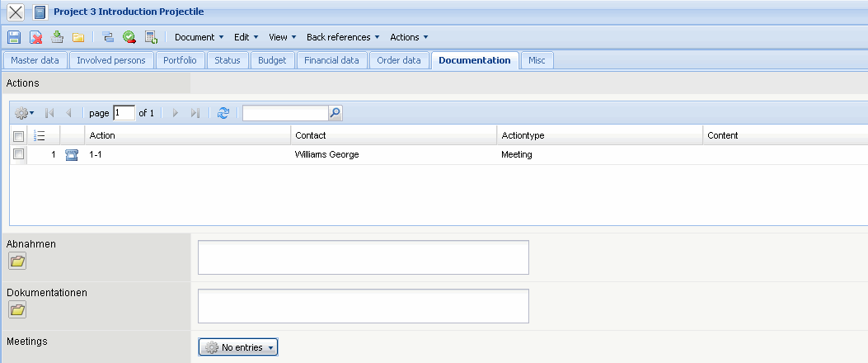868x363 pixels.
Task: Open the Involved persons tab
Action: click(x=111, y=60)
